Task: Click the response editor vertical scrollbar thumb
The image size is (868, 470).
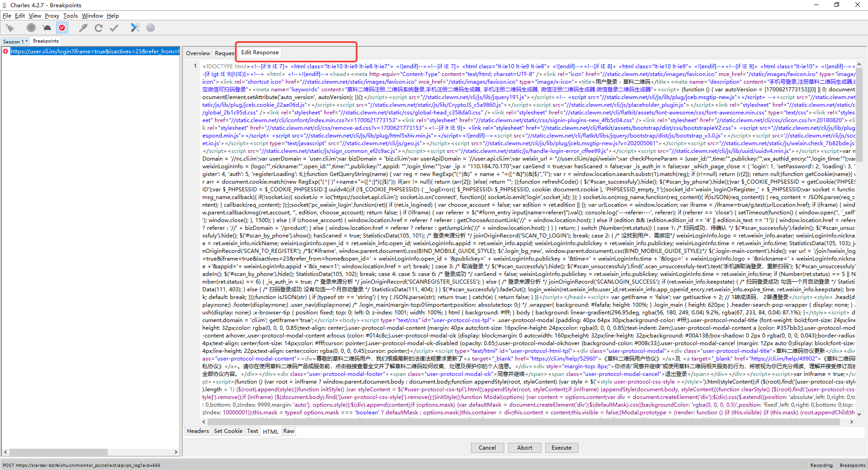Action: pyautogui.click(x=859, y=115)
